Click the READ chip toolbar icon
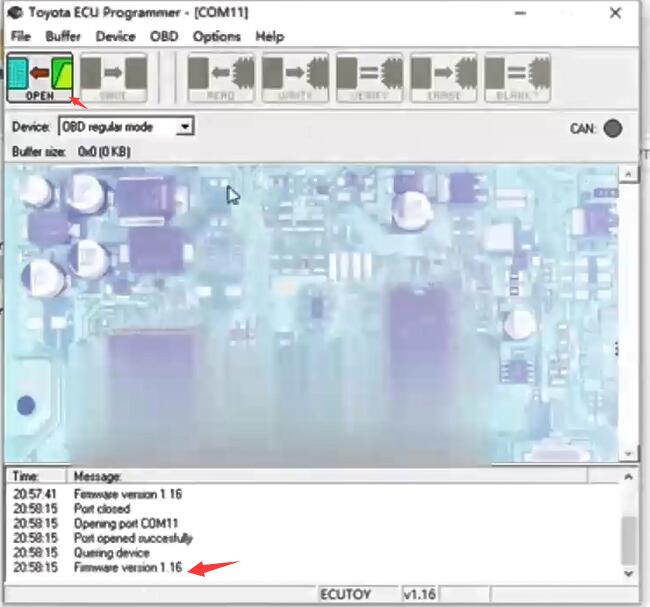 (x=221, y=78)
